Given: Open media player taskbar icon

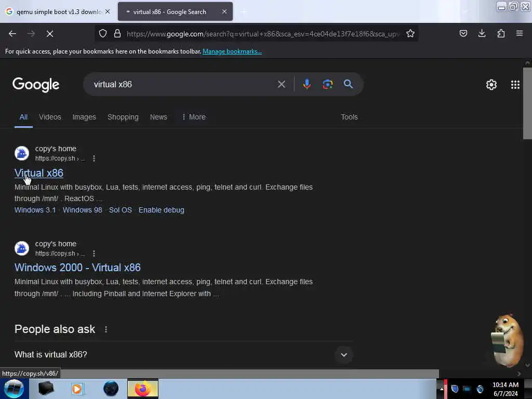Looking at the screenshot, I should (77, 389).
